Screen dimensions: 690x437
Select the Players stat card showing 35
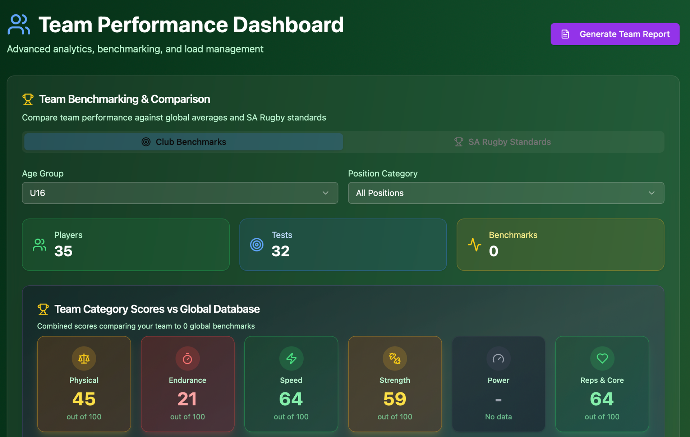pos(126,244)
